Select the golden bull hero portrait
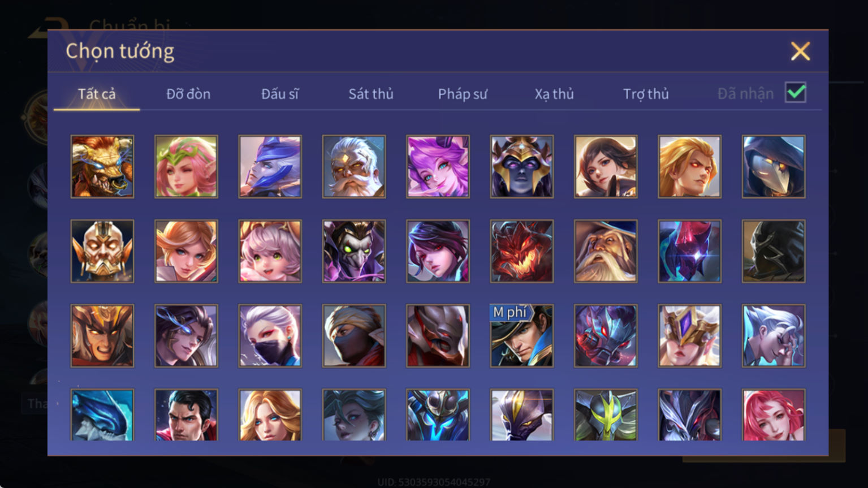 point(102,166)
